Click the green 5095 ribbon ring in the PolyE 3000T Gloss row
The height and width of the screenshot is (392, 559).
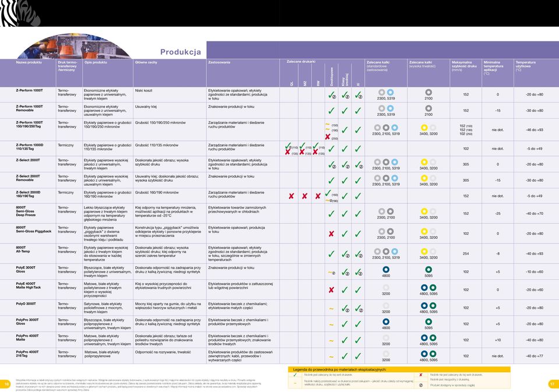(428, 270)
